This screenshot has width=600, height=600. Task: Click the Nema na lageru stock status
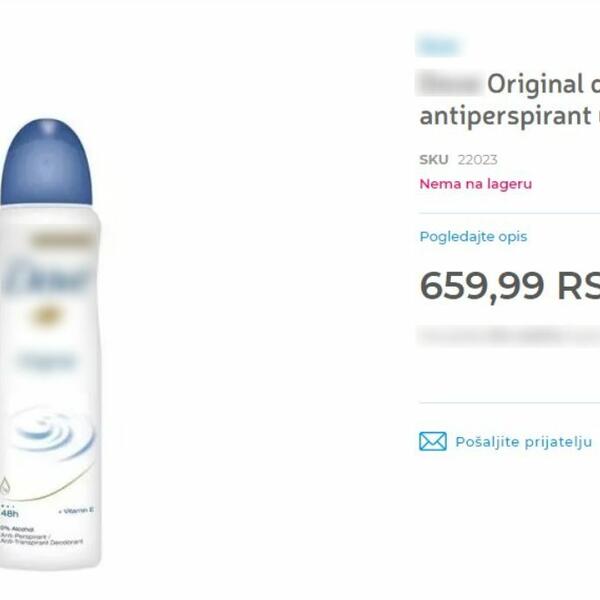click(476, 184)
